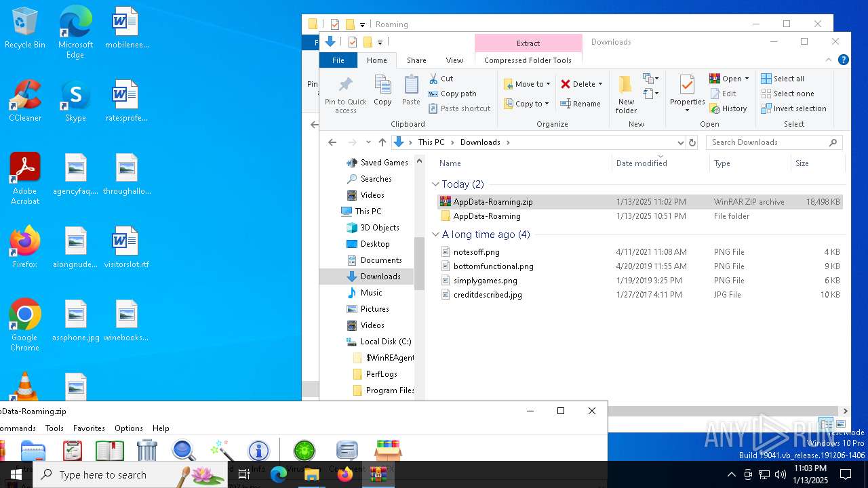Click the refresh button beside address bar
868x488 pixels.
point(692,142)
